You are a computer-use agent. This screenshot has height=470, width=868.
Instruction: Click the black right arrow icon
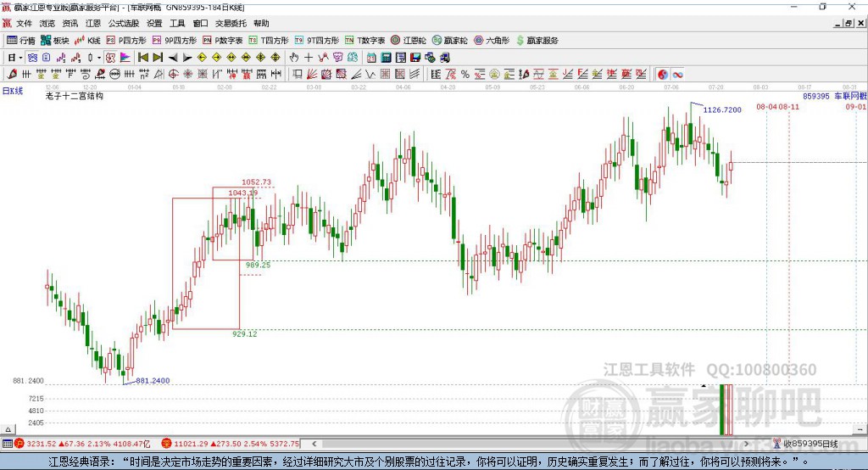point(187,58)
